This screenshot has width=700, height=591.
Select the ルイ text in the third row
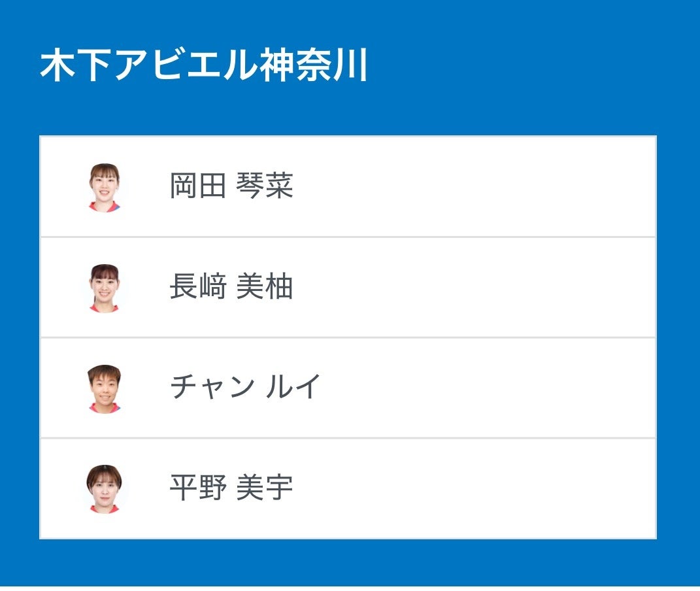pyautogui.click(x=293, y=387)
